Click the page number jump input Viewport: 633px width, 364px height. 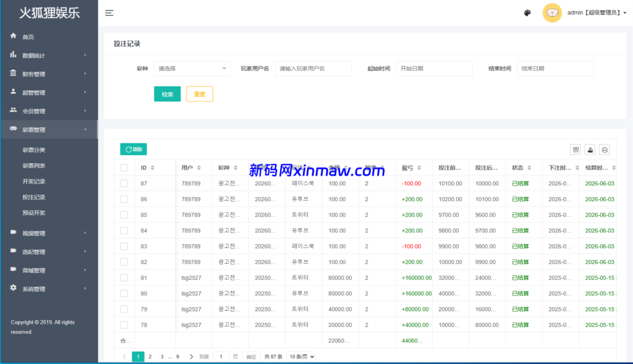tap(221, 357)
